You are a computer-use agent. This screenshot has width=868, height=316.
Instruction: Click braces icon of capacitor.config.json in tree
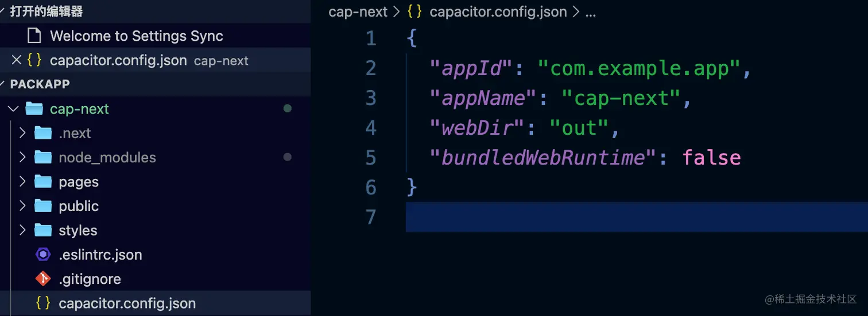[43, 303]
